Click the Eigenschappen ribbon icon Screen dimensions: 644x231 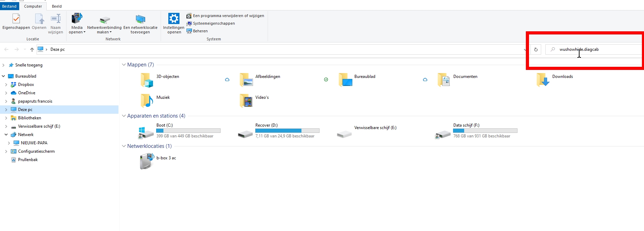pos(16,19)
